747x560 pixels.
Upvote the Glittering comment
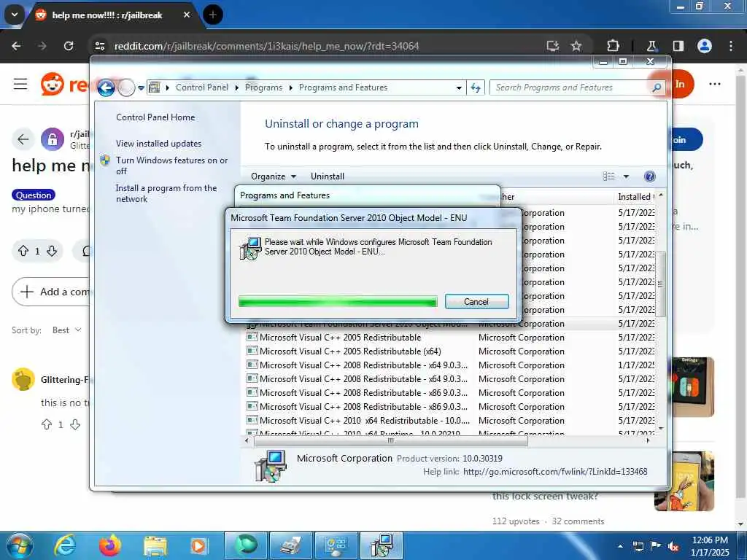pyautogui.click(x=46, y=424)
